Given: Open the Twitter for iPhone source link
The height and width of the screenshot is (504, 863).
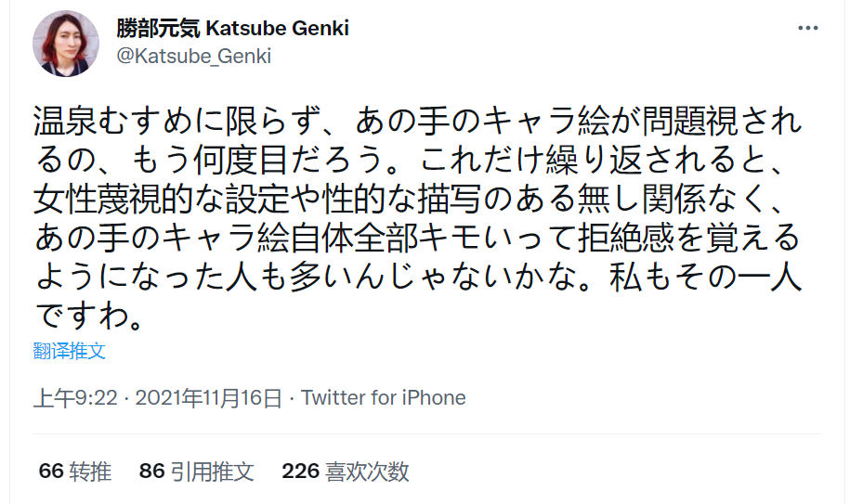Looking at the screenshot, I should coord(384,398).
